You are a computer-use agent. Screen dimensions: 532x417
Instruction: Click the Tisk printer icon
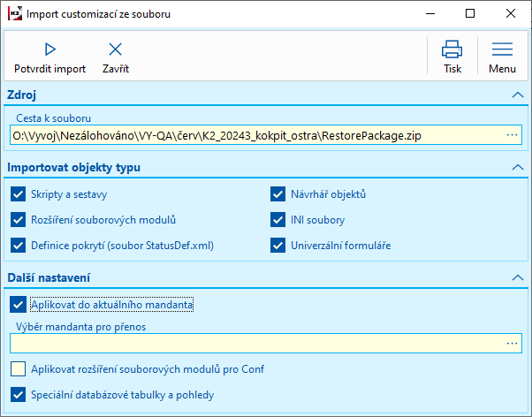pos(452,49)
